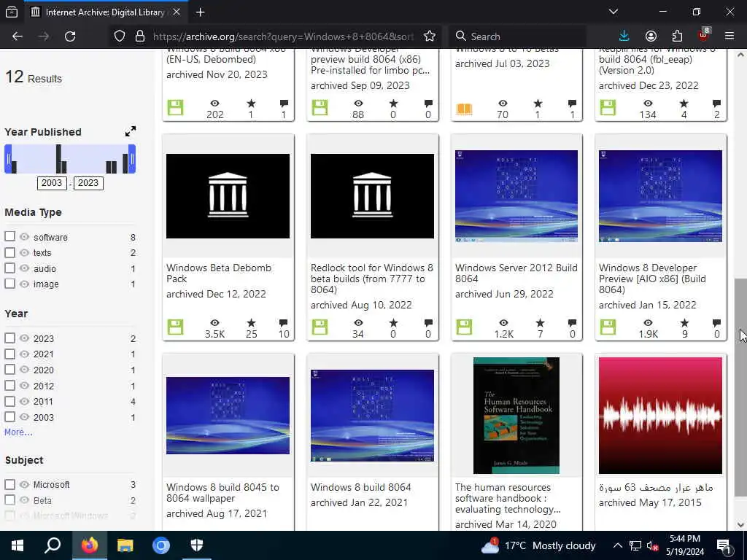Check the audio media type
This screenshot has width=747, height=560.
click(x=9, y=268)
